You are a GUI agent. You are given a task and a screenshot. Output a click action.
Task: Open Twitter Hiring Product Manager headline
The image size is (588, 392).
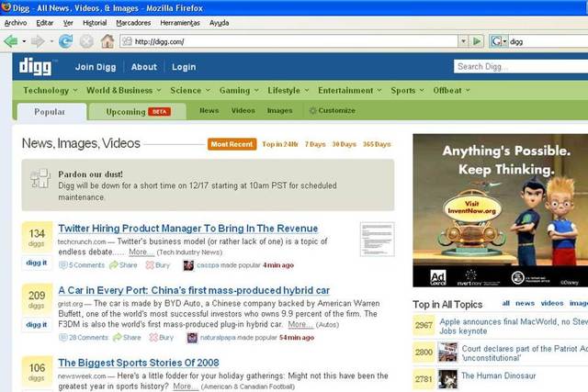pos(188,229)
